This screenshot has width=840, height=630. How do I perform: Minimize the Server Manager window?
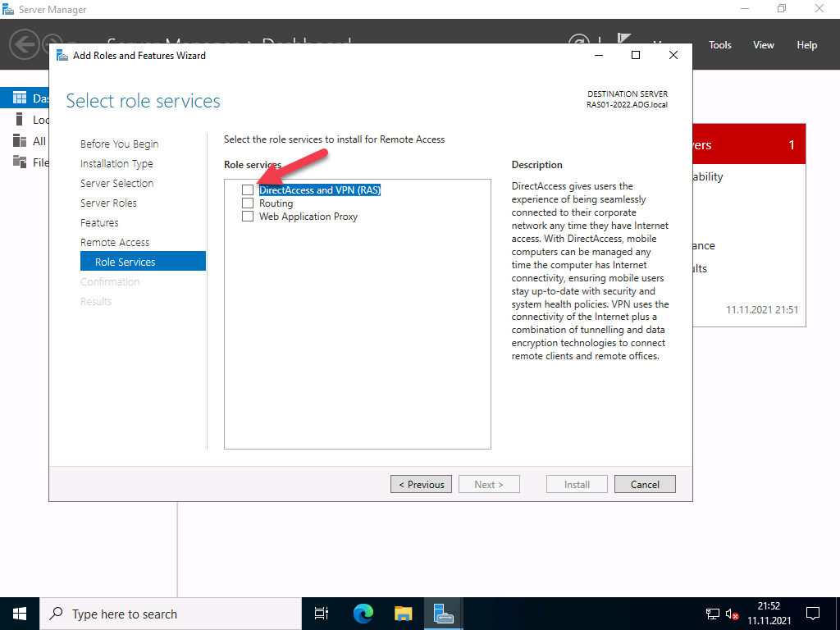(745, 8)
